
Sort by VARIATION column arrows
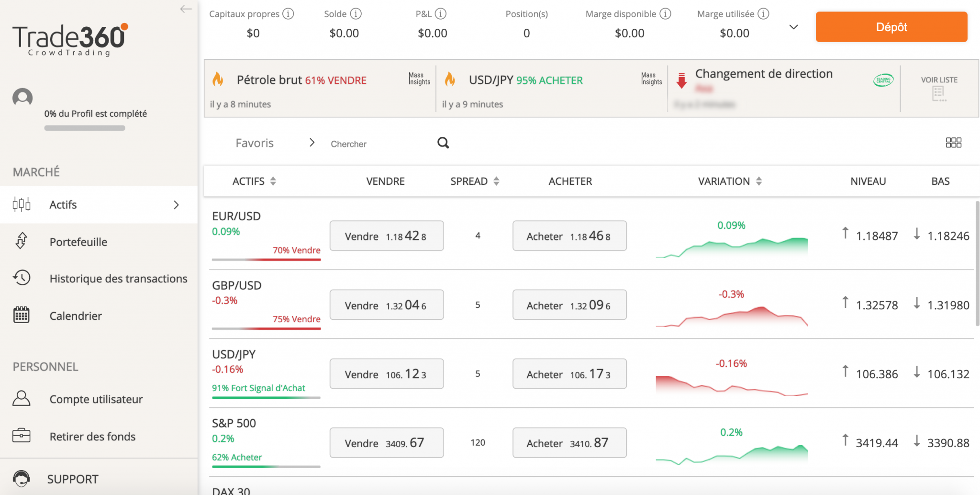coord(759,181)
